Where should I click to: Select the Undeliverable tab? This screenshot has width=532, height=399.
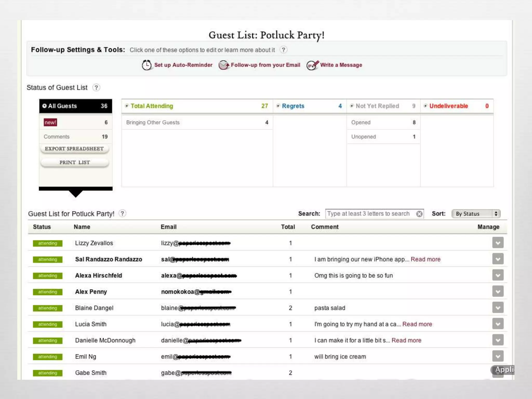(448, 106)
